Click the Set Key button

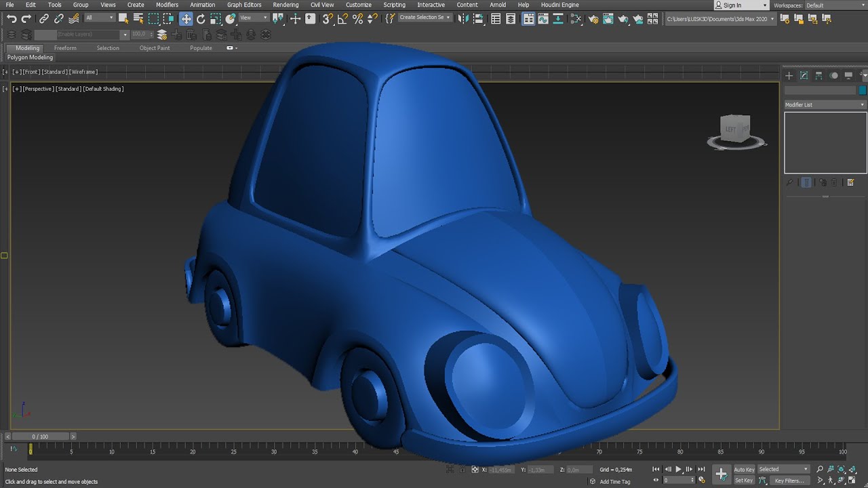click(744, 481)
